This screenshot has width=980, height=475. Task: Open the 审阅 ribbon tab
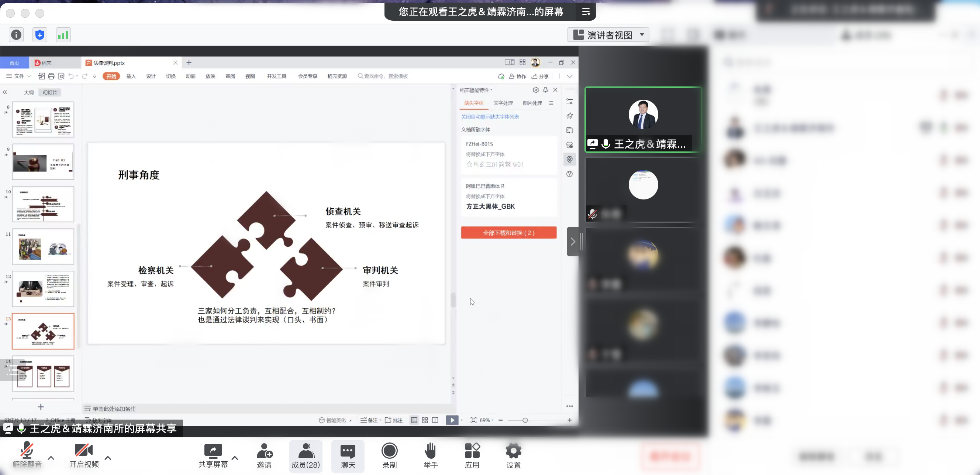click(230, 76)
